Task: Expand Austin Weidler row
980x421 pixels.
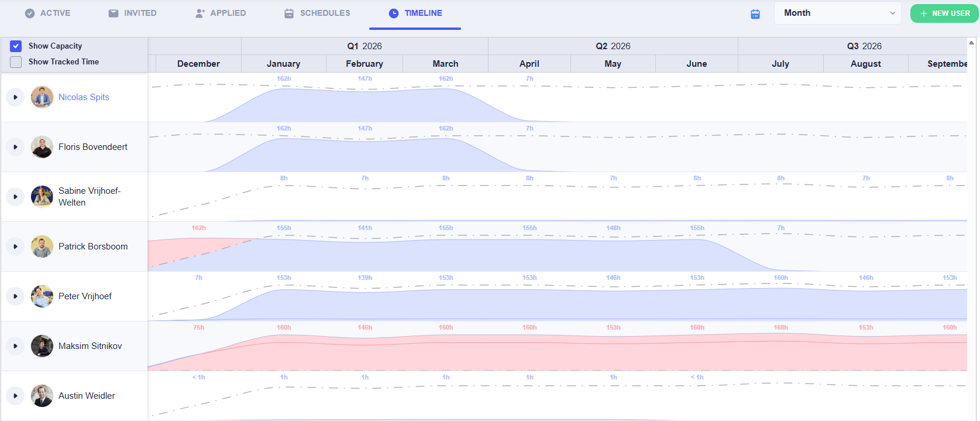Action: tap(15, 396)
